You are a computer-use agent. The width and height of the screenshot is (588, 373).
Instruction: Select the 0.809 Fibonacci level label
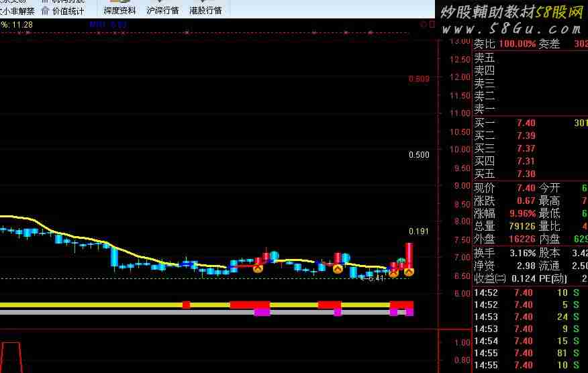tap(419, 78)
